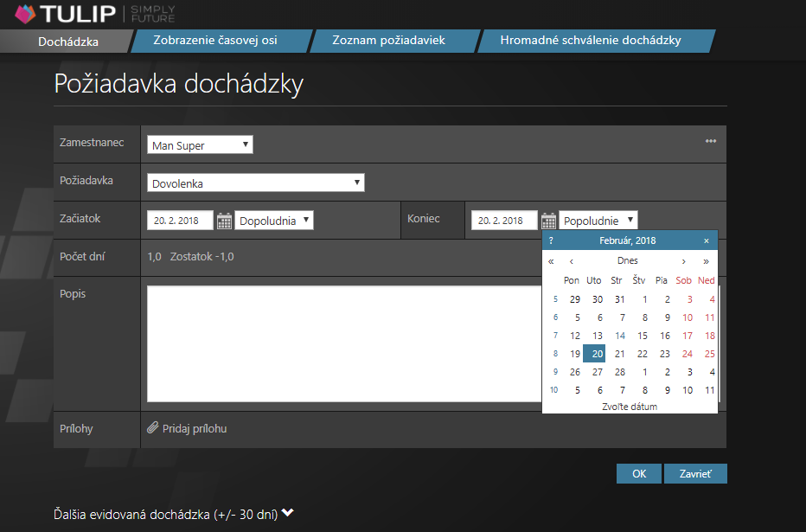Click the Začiatok date input field
Screen dimensions: 806x532
click(180, 221)
